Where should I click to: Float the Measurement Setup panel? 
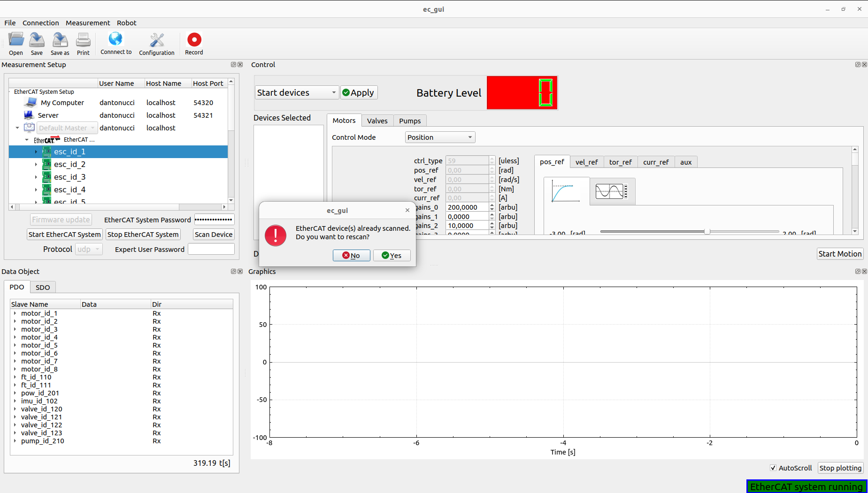pyautogui.click(x=233, y=65)
